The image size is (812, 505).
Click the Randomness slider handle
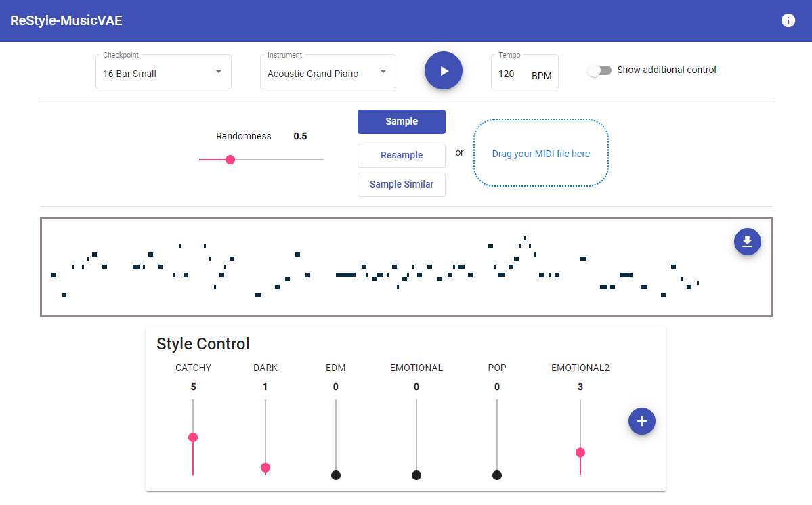[230, 160]
